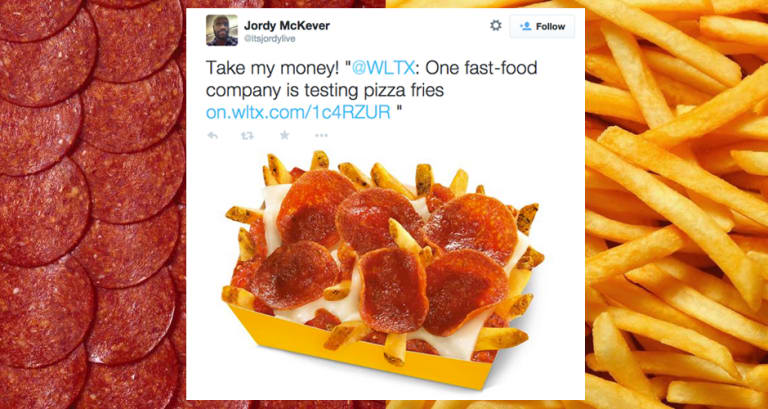Open Jordy McKever's profile picture
The height and width of the screenshot is (409, 768).
pos(222,30)
